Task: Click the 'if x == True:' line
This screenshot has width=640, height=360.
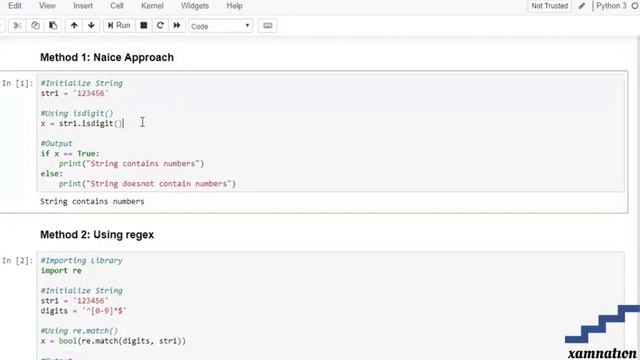Action: click(70, 154)
